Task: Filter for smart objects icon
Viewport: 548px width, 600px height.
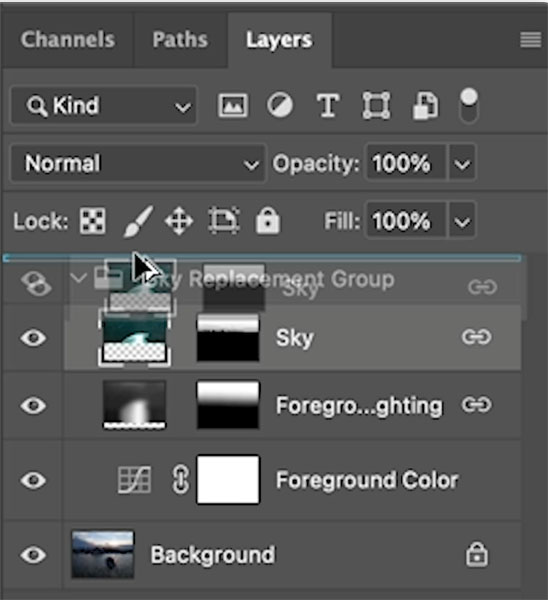Action: coord(425,105)
